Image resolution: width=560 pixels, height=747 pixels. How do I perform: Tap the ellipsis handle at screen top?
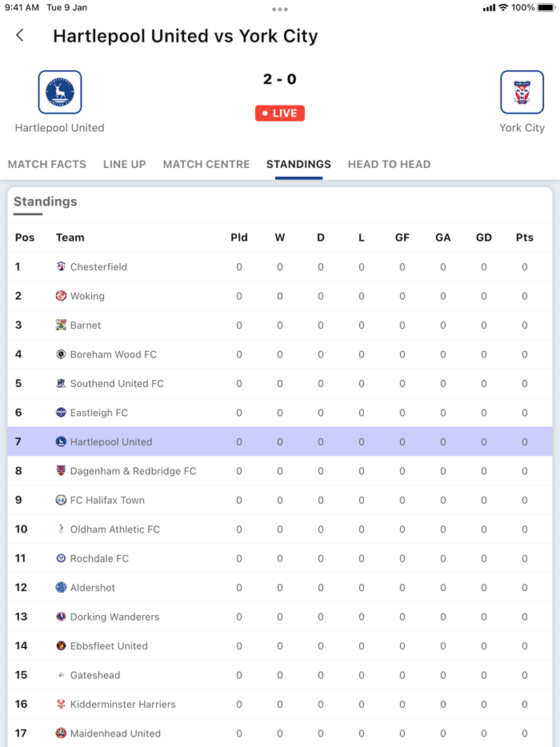[x=280, y=10]
